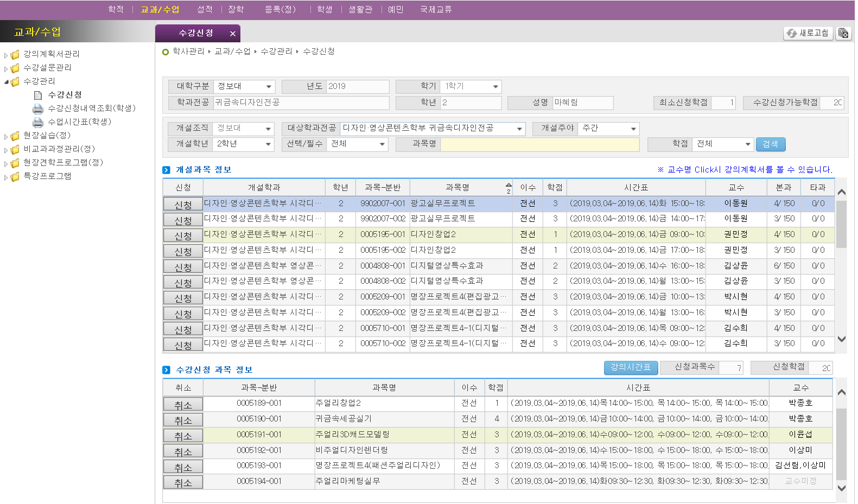This screenshot has width=858, height=504.
Task: Click the down arrow of 수강신청 과목 scrollbar
Action: (842, 488)
